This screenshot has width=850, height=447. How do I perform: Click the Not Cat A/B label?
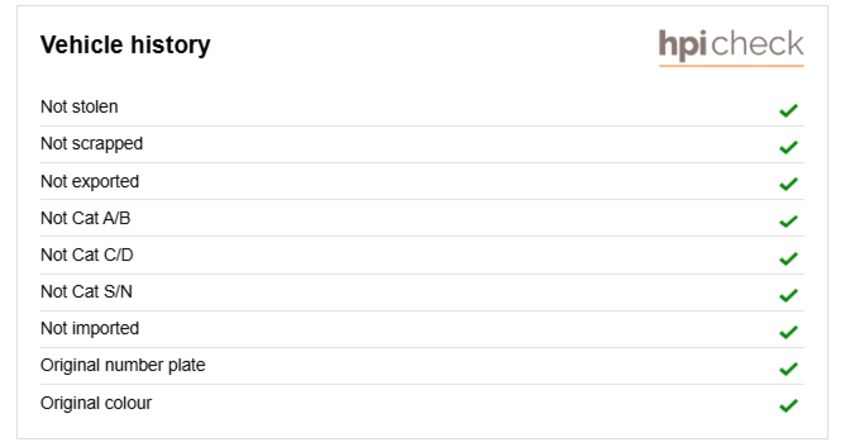pyautogui.click(x=85, y=218)
